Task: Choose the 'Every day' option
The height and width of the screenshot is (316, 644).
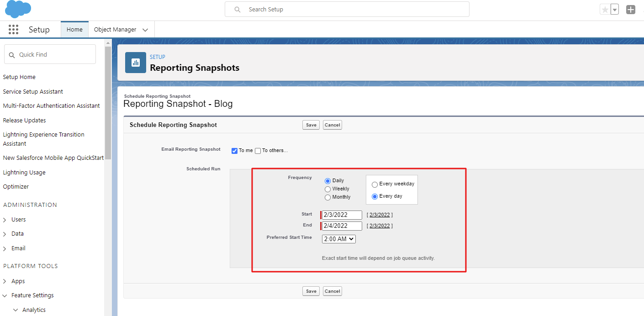Action: coord(375,196)
